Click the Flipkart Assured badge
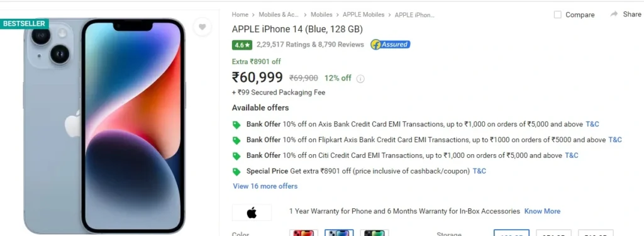The image size is (644, 236). pos(390,45)
